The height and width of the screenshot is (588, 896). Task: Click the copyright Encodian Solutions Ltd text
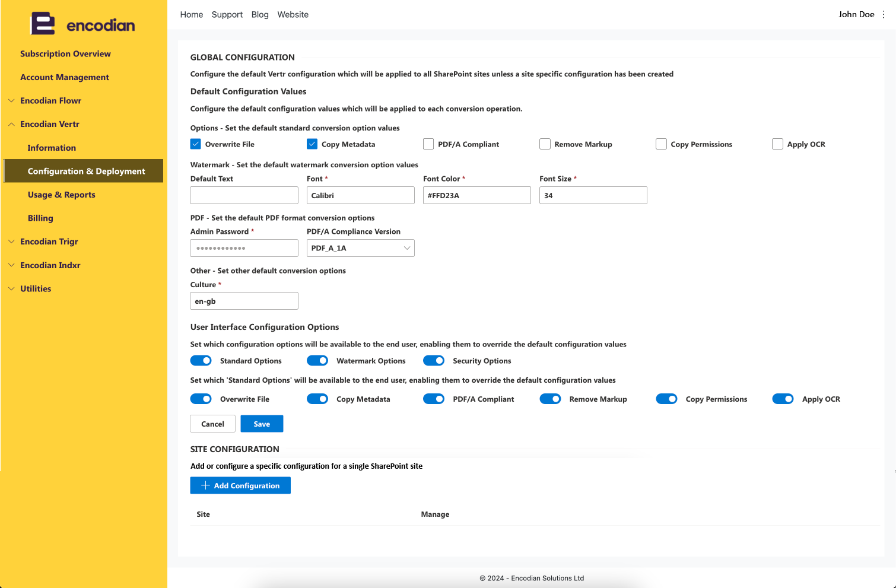pyautogui.click(x=532, y=578)
